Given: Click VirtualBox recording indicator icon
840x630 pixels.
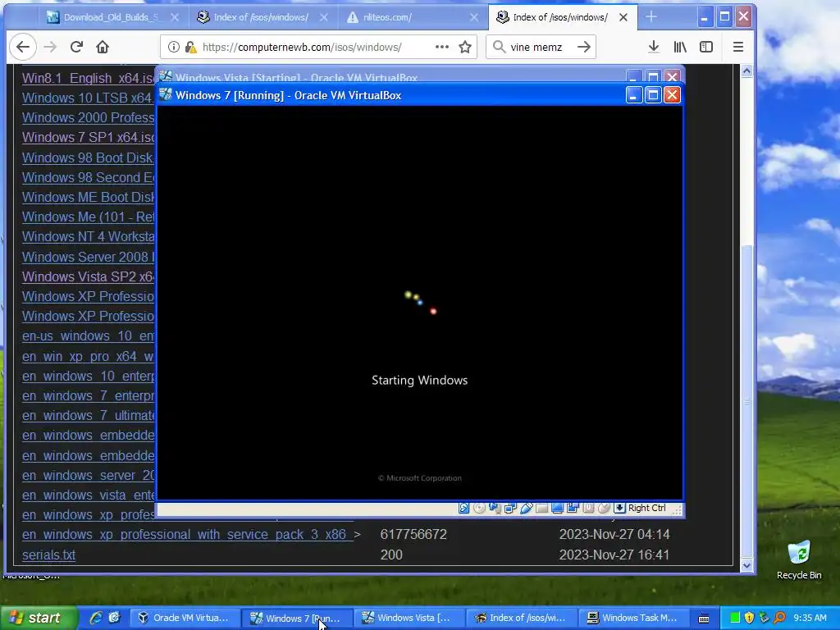Looking at the screenshot, I should click(x=573, y=508).
